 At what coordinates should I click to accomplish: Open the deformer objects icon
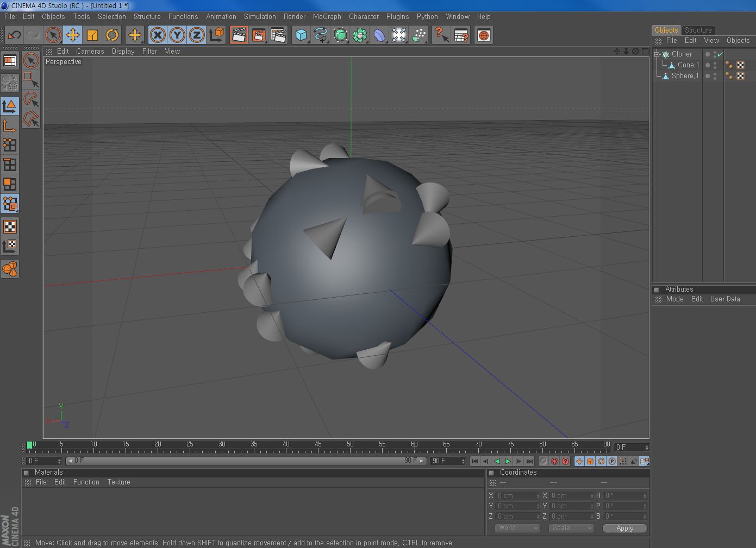379,35
